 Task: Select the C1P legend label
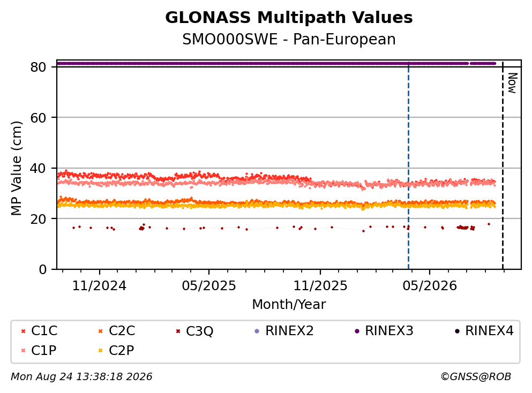[x=43, y=350]
